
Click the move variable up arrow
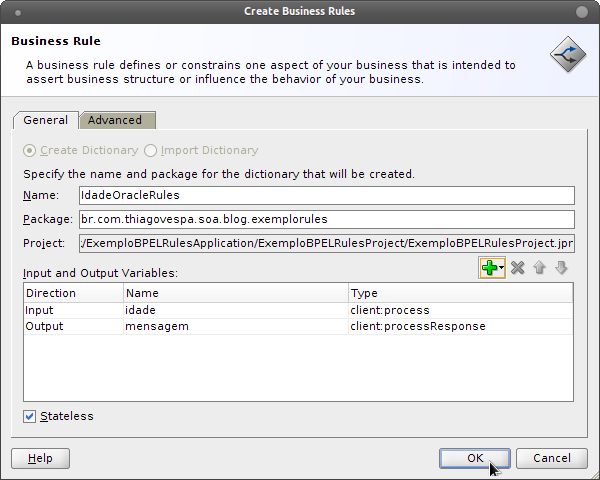pos(539,268)
